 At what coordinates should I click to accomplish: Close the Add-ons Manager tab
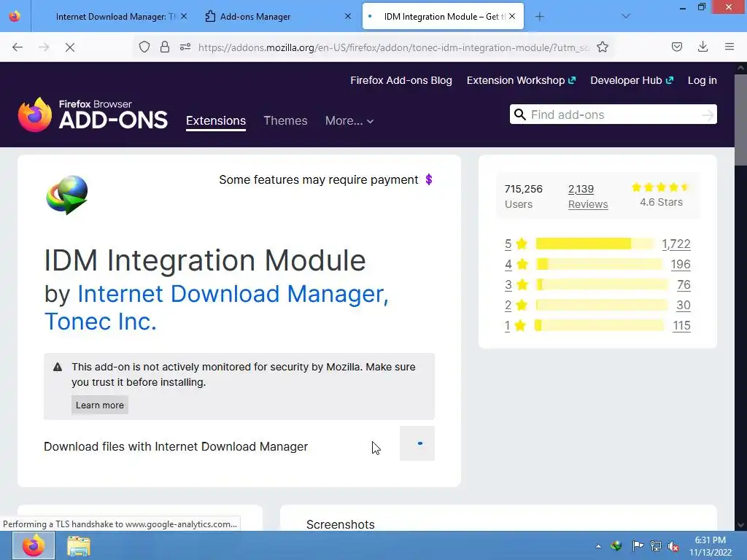click(348, 16)
